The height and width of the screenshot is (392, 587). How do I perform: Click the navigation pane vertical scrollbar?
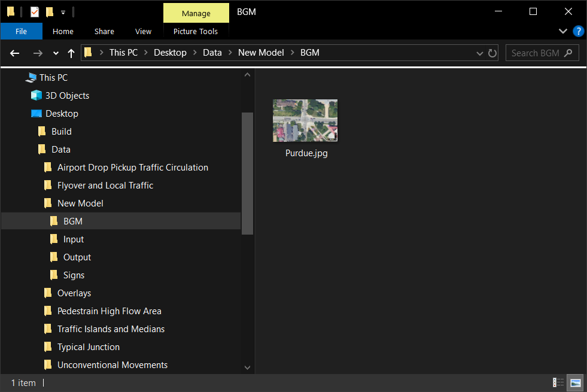[x=247, y=174]
